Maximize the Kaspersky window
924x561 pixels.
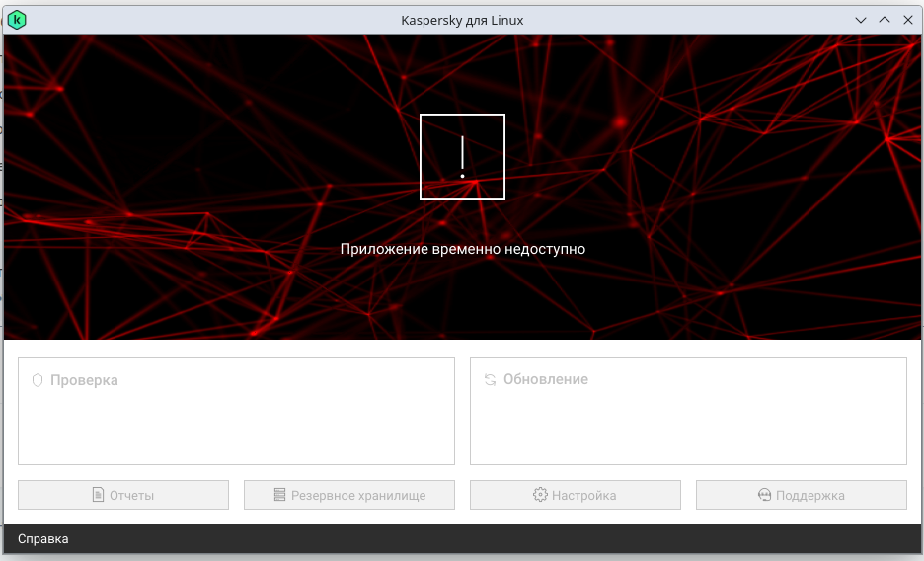click(x=884, y=20)
